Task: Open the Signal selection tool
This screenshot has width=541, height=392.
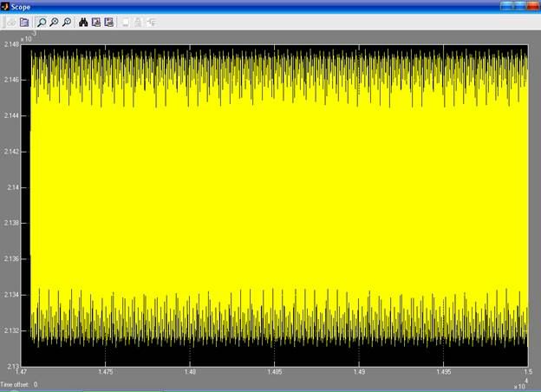Action: click(152, 22)
